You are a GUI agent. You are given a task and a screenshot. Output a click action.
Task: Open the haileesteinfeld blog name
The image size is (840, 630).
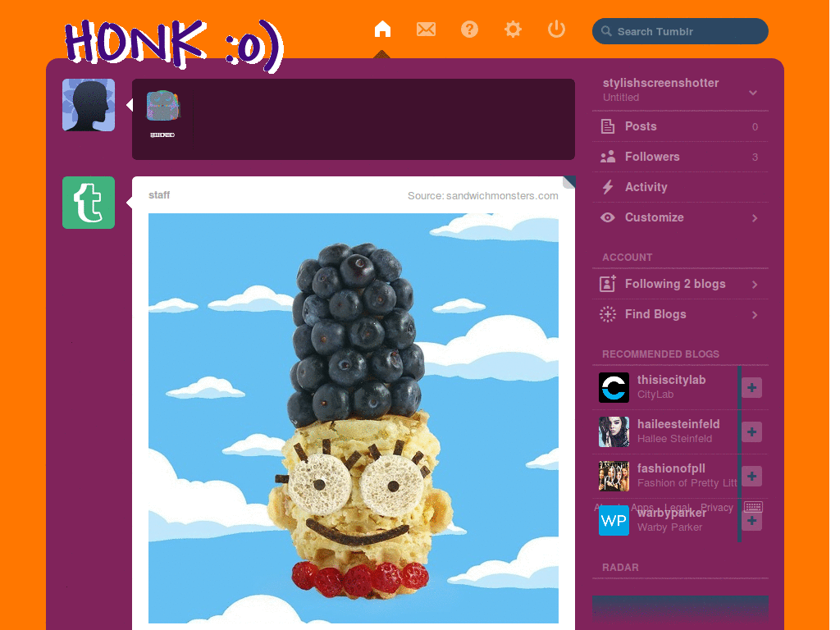pyautogui.click(x=678, y=424)
